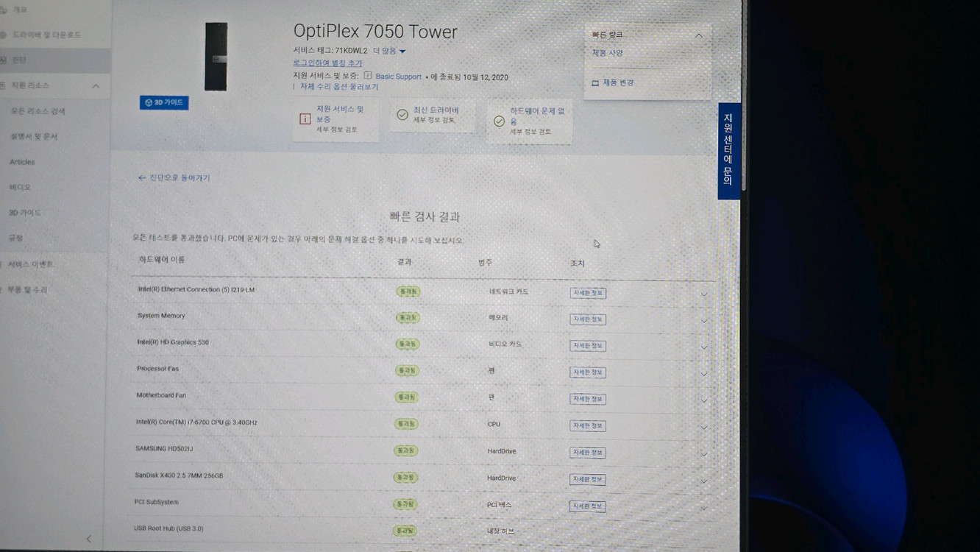Click the 진단으로 돌아가기 back link
Screen dimensions: 980x552
pos(174,177)
